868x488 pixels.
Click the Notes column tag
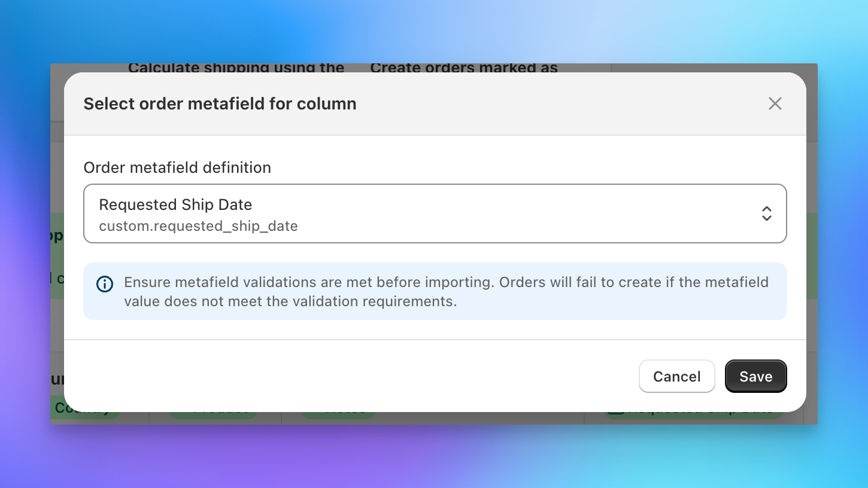[x=339, y=408]
